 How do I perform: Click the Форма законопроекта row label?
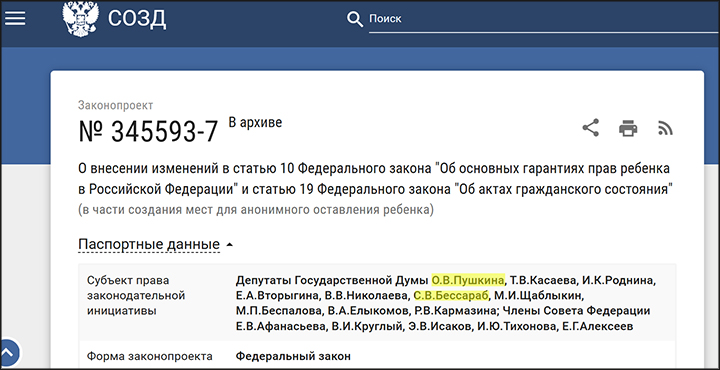tap(150, 356)
